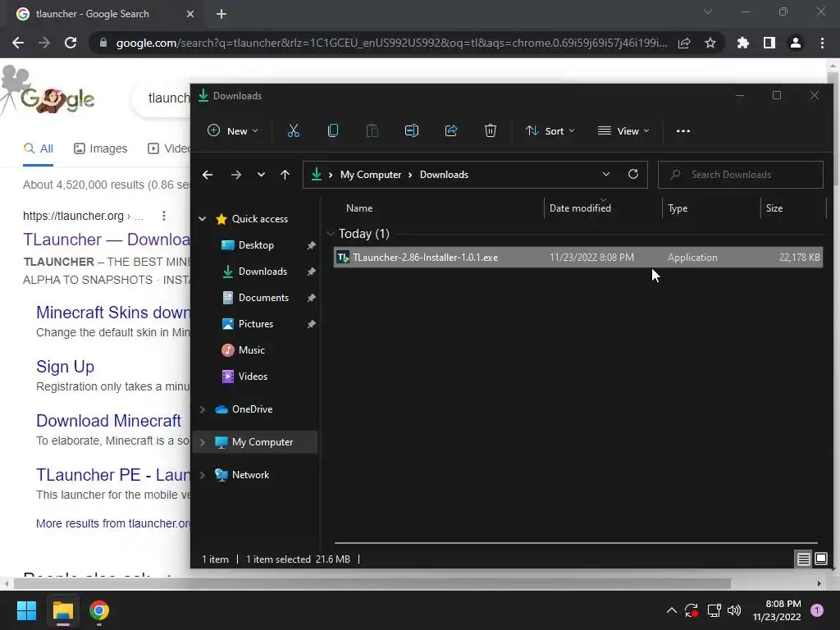Click the Rename icon in Explorer toolbar
Viewport: 840px width, 630px height.
pyautogui.click(x=412, y=130)
